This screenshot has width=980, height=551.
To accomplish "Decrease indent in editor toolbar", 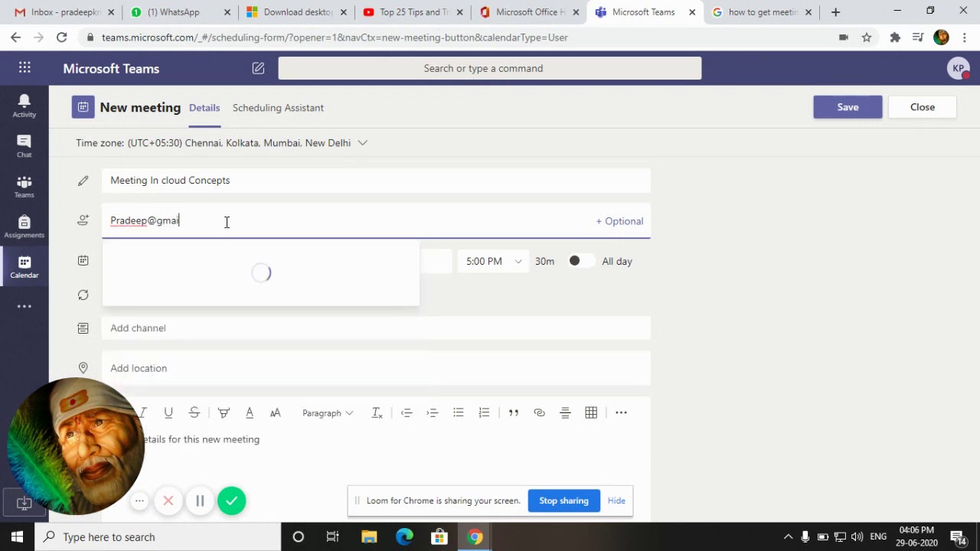I will click(407, 412).
